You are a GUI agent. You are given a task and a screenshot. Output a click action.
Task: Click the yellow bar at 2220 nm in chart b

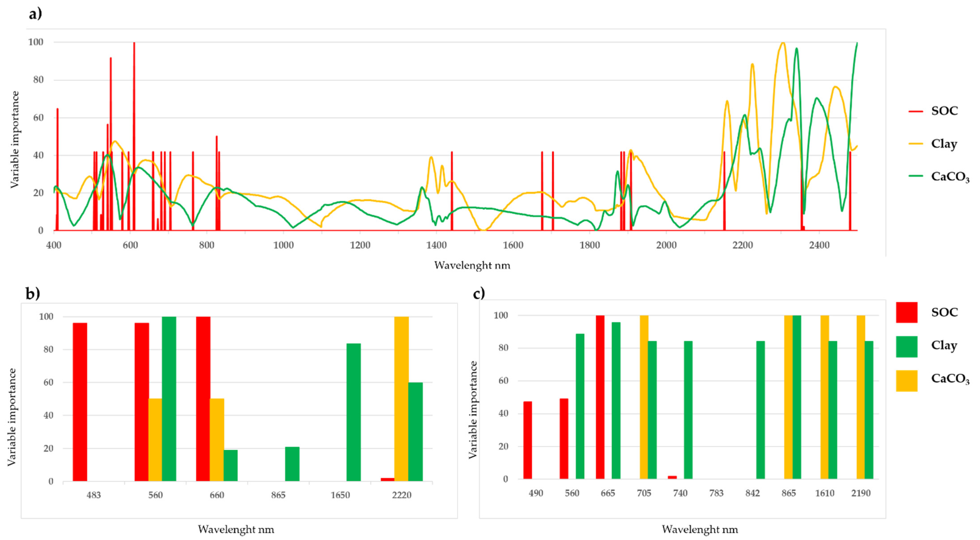pyautogui.click(x=401, y=399)
